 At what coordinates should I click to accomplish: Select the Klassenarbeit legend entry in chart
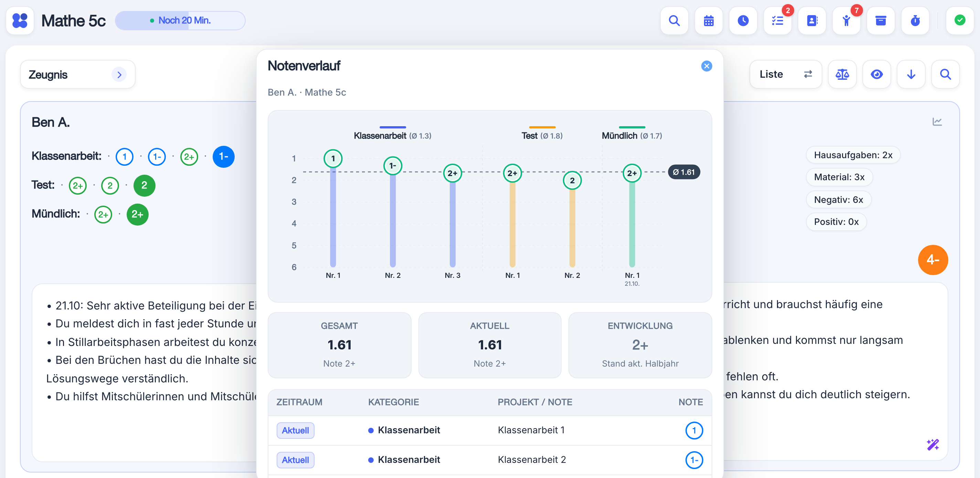point(392,133)
